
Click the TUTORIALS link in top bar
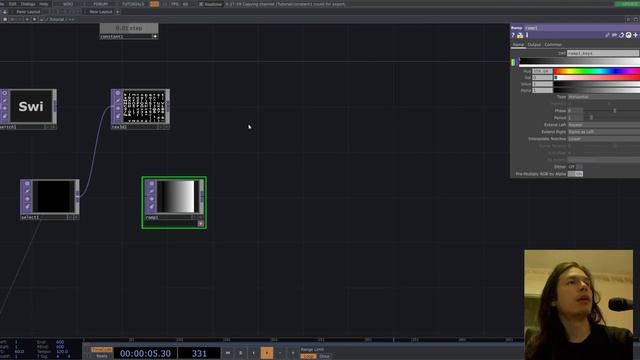(x=133, y=4)
